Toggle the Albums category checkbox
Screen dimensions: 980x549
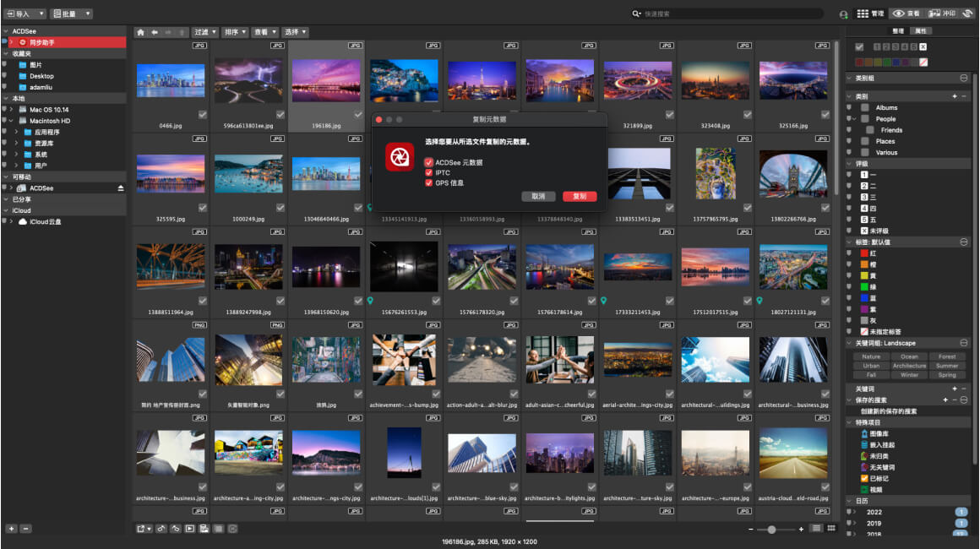pyautogui.click(x=865, y=107)
